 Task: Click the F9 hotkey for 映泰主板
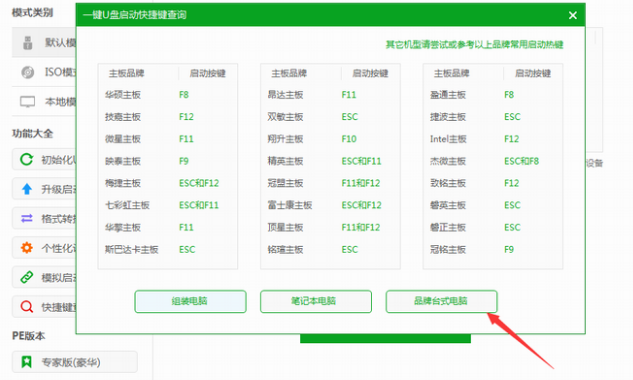coord(184,161)
